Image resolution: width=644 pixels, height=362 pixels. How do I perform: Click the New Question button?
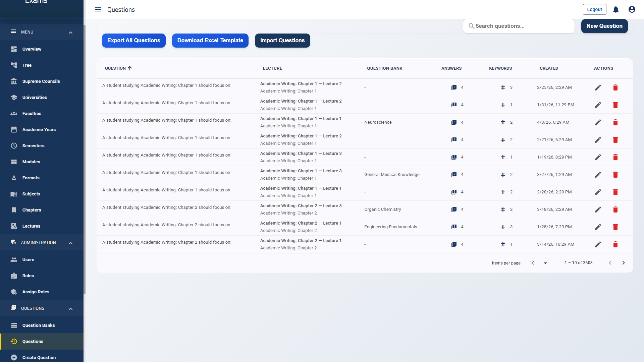[x=604, y=26]
